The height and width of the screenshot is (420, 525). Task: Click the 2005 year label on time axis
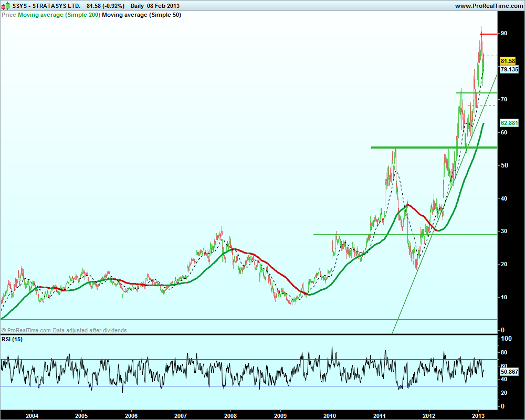point(81,416)
